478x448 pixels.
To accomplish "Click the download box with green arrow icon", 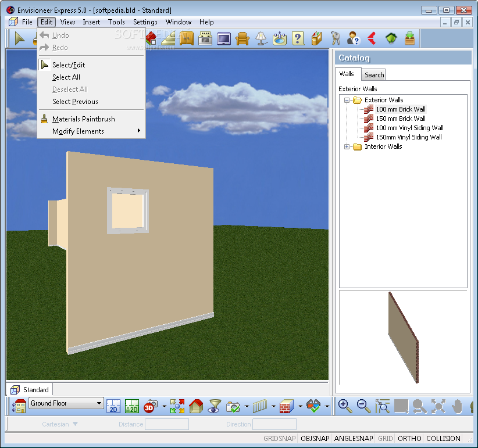I will tap(410, 39).
